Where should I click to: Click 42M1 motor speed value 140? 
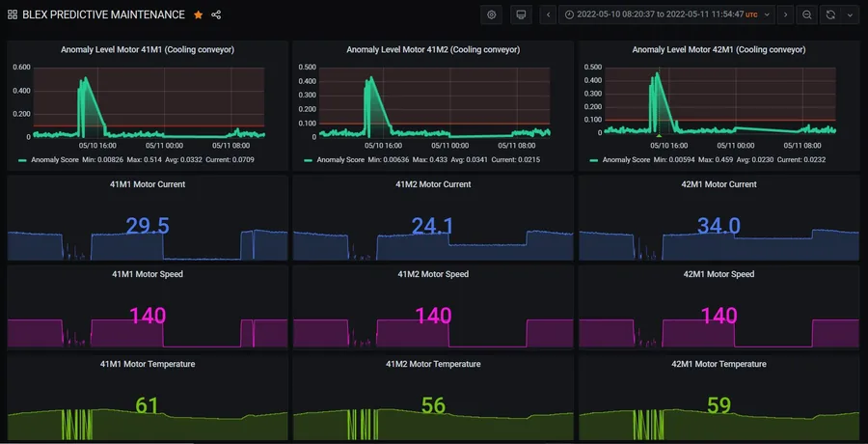click(719, 316)
